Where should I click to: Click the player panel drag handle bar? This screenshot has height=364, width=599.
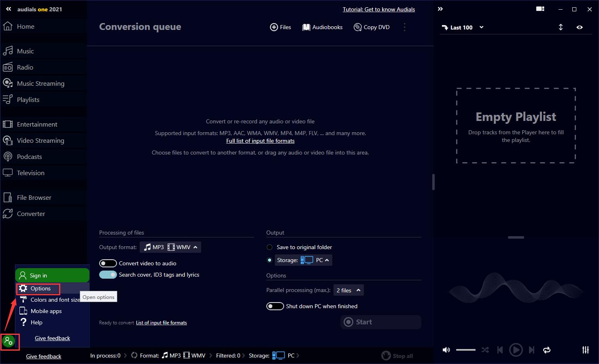(x=516, y=237)
